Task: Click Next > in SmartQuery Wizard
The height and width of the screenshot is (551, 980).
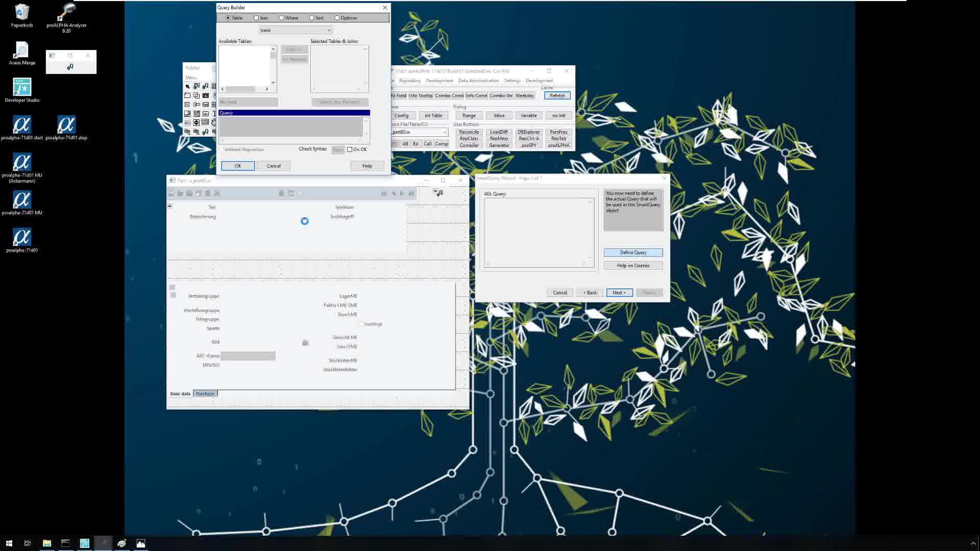Action: pyautogui.click(x=619, y=293)
